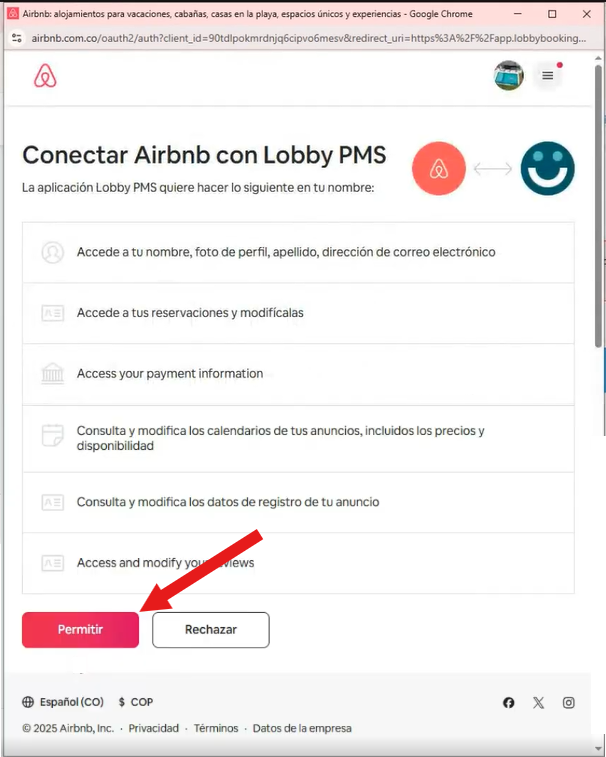This screenshot has width=606, height=757.
Task: Click the Facebook icon in footer
Action: coord(509,703)
